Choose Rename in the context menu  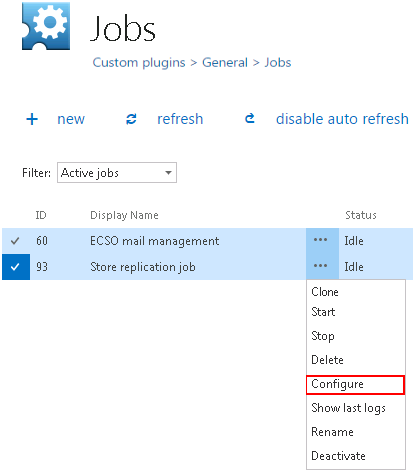coord(332,432)
